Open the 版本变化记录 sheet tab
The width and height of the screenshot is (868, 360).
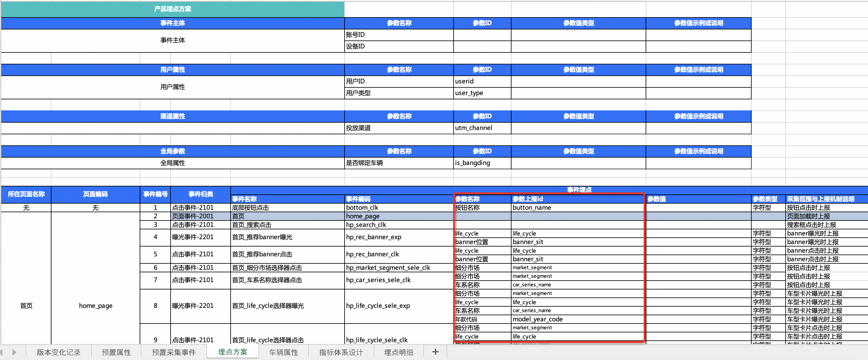[58, 352]
